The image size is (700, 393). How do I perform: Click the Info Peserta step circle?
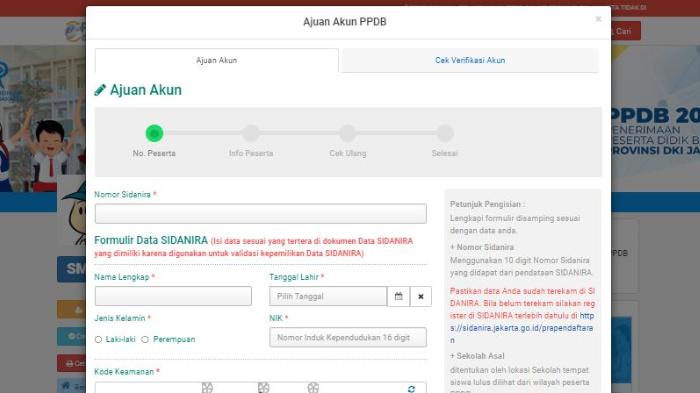(x=251, y=133)
